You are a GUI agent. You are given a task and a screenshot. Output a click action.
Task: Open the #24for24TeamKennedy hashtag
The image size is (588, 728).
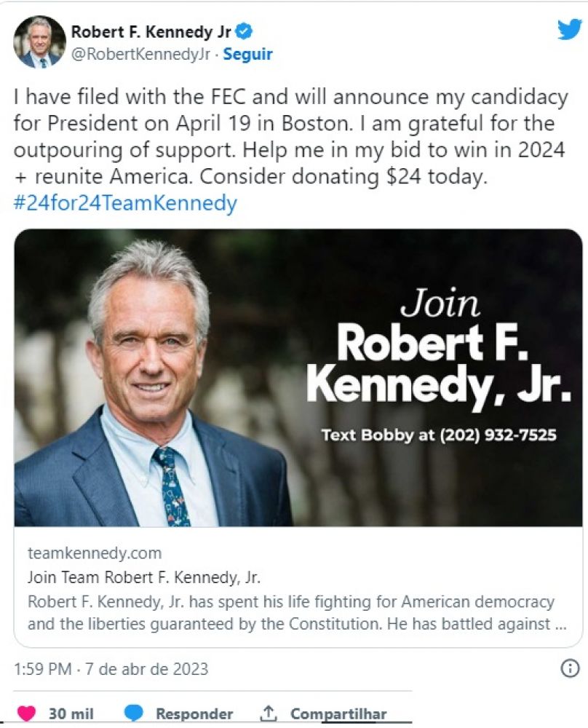click(125, 203)
